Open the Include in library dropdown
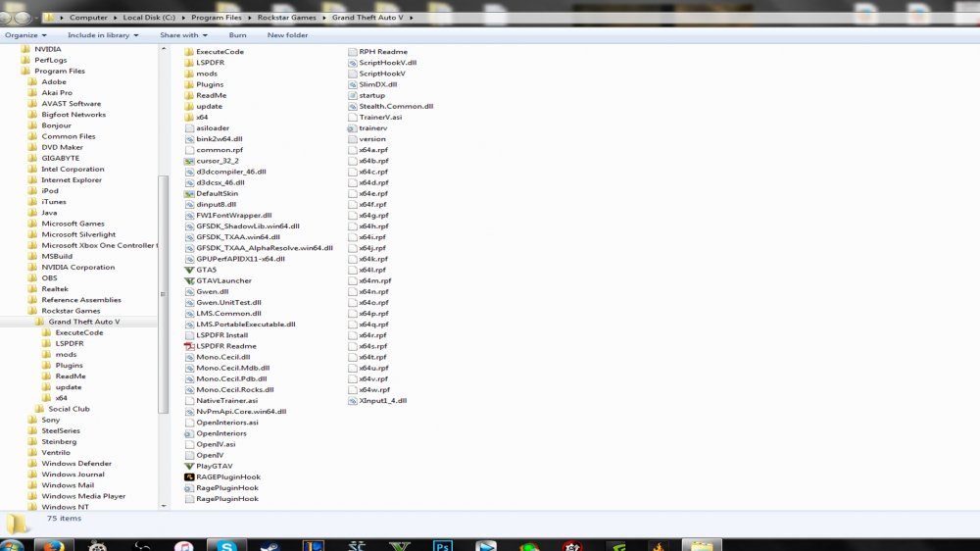The image size is (980, 551). click(x=103, y=35)
